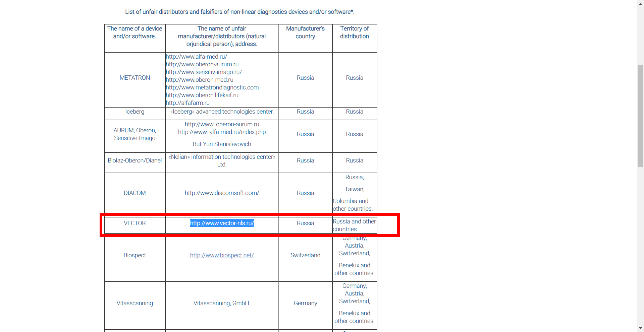Open the highlighted vector-nls.ru link

click(x=222, y=223)
